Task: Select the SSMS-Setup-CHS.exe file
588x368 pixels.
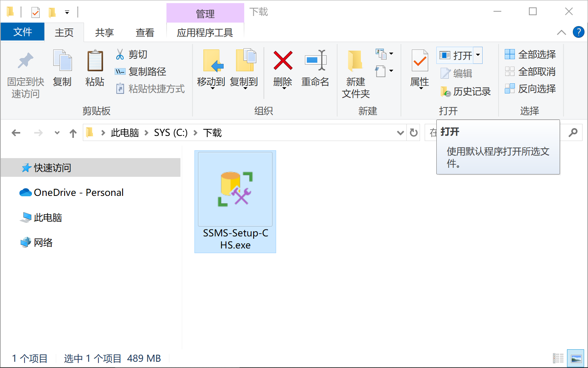Action: (x=235, y=202)
